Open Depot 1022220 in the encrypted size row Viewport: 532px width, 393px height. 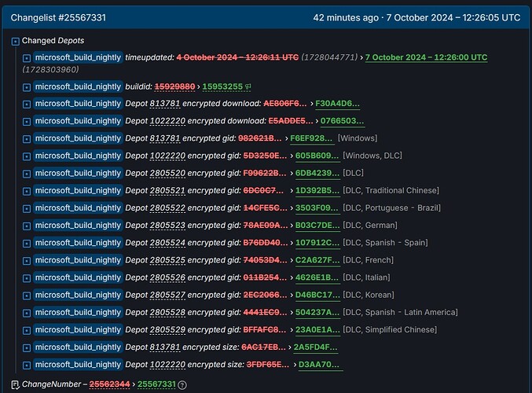pos(167,365)
